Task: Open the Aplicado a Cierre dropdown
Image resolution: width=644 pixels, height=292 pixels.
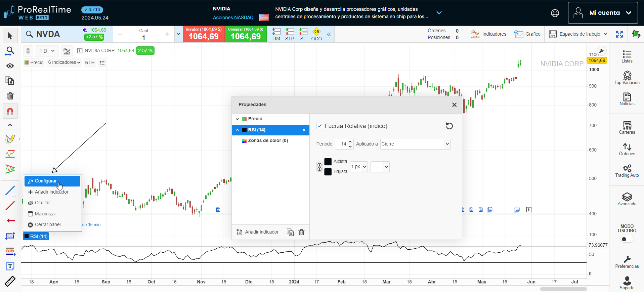Action: point(415,144)
